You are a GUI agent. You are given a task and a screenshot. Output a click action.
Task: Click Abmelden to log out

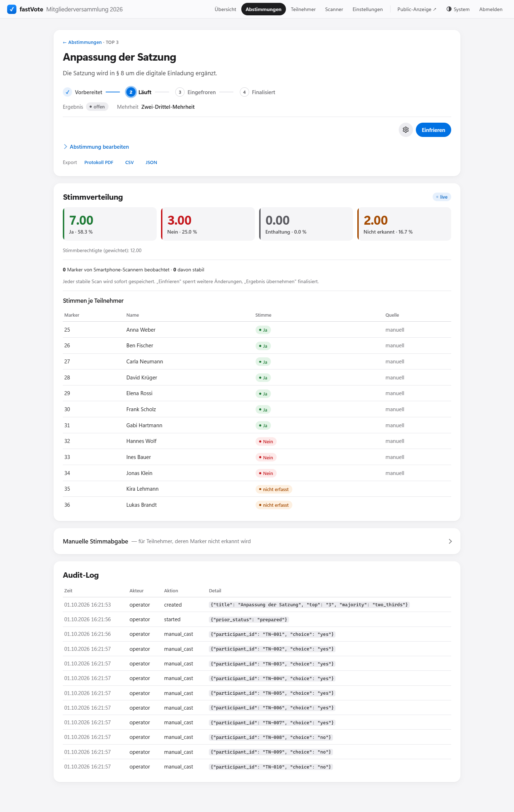click(x=491, y=9)
